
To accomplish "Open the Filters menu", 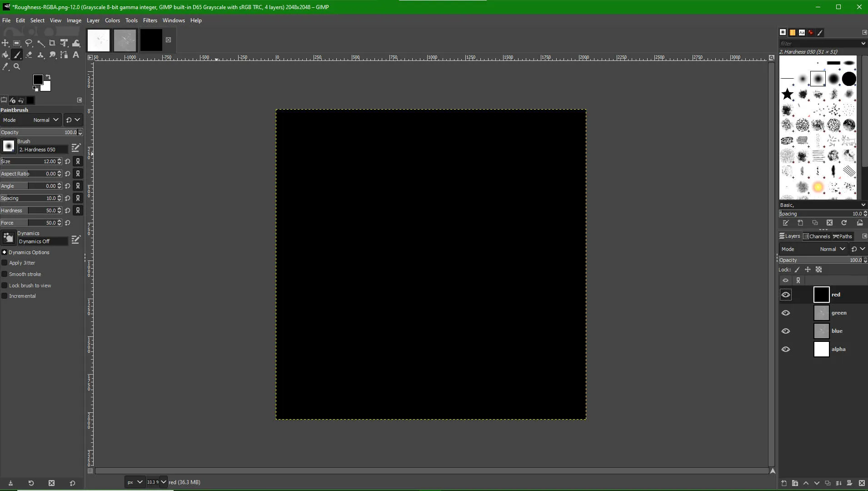I will (x=150, y=20).
